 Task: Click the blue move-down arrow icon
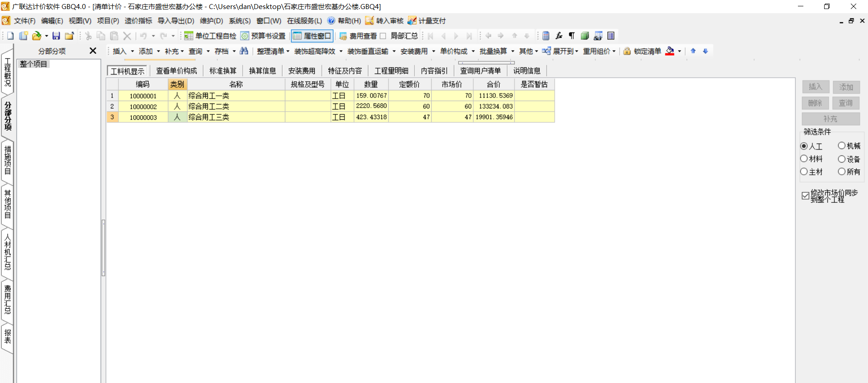[x=705, y=51]
